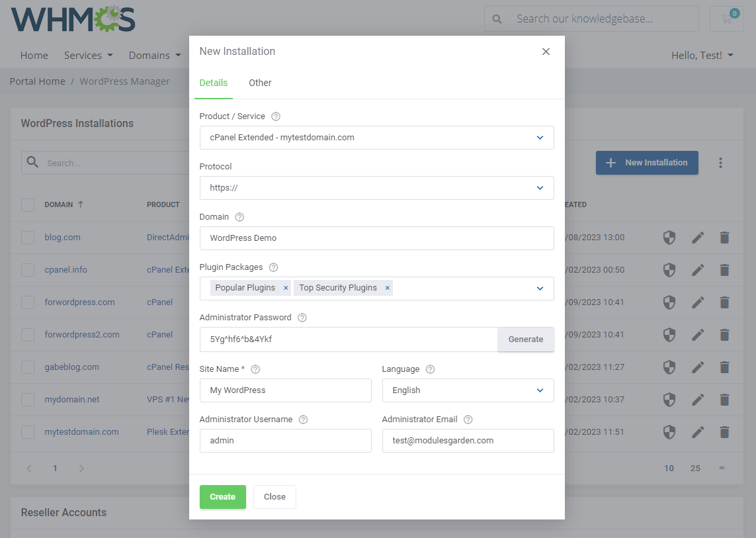The image size is (756, 538).
Task: Click help icon beside Administrator Password
Action: (302, 318)
